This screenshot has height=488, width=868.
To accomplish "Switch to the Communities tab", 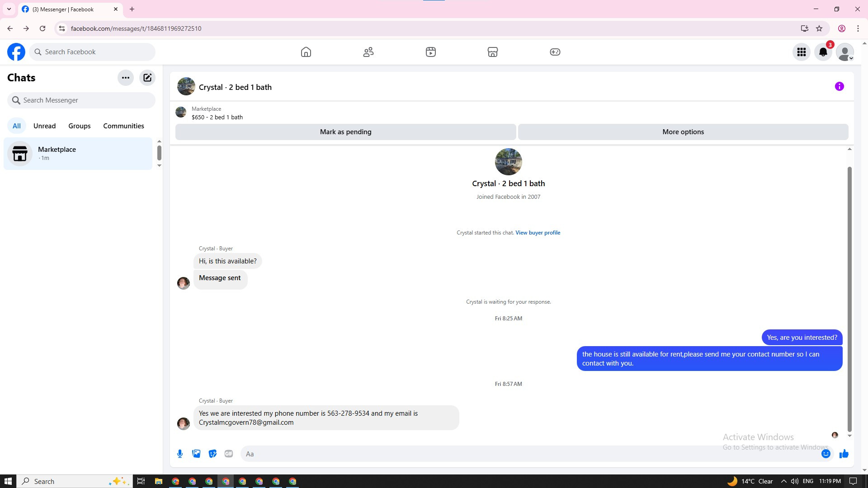I will [x=123, y=126].
